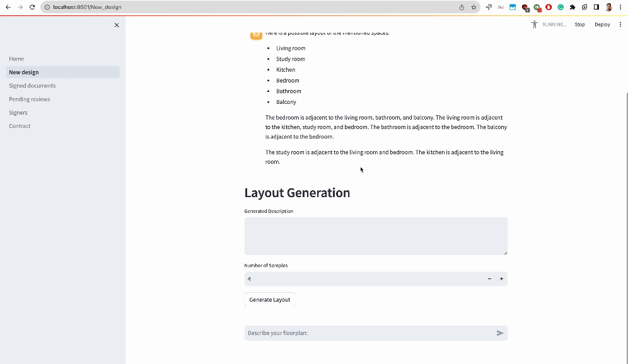628x364 pixels.
Task: Increase number of samples with plus button
Action: pos(501,279)
